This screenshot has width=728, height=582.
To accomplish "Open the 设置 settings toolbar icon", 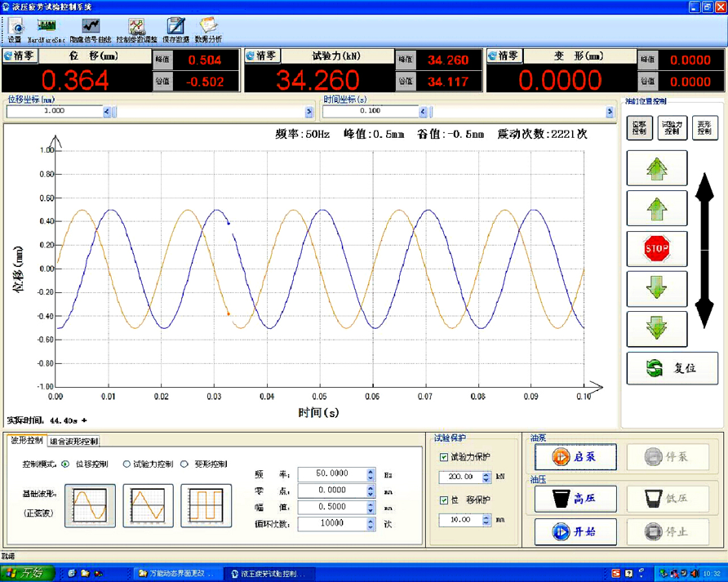I will [15, 29].
